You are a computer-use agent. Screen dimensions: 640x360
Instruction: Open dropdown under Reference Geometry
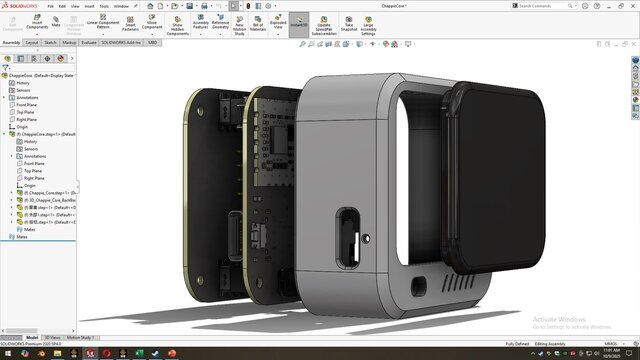(x=220, y=34)
